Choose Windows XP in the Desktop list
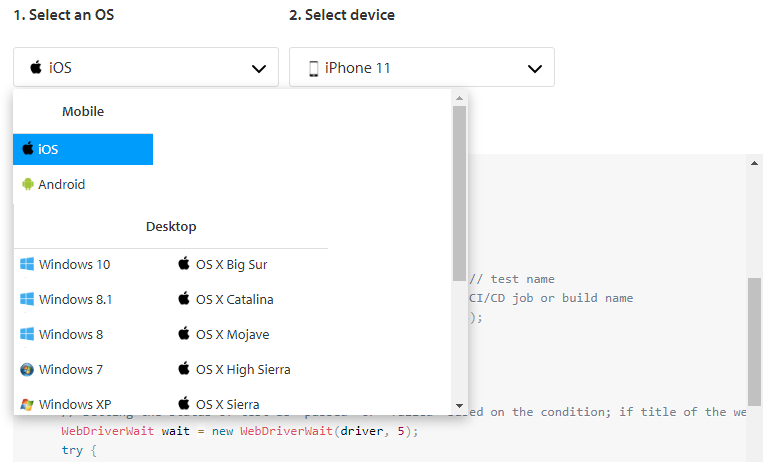The image size is (770, 462). [x=65, y=404]
